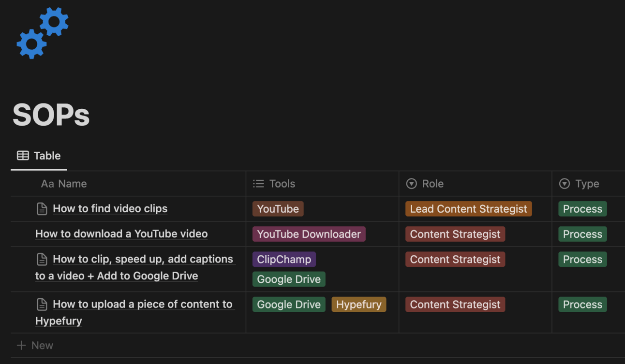Open the Tools column header options
Image resolution: width=625 pixels, height=364 pixels.
[x=282, y=184]
